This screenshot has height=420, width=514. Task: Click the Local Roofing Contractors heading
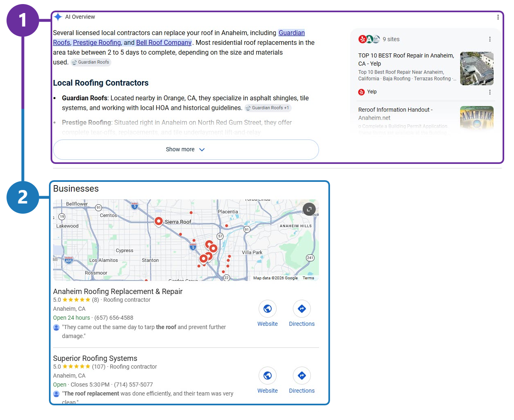coord(101,83)
